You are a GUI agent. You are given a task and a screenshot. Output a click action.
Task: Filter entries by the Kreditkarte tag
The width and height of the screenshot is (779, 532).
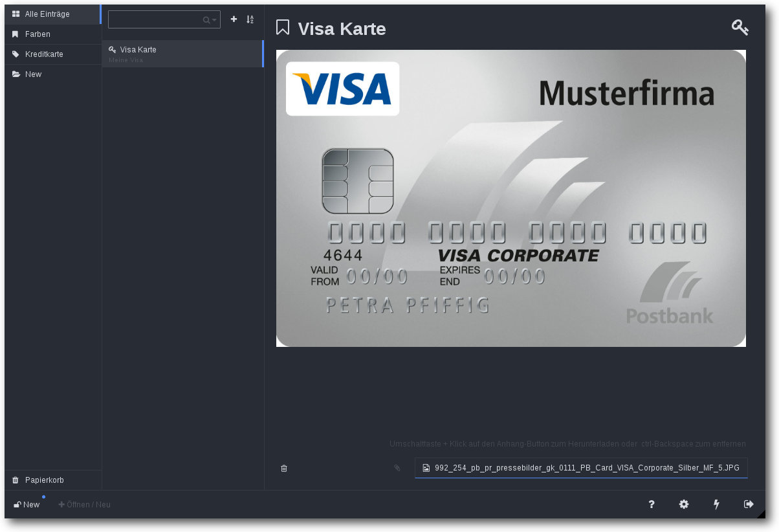52,54
